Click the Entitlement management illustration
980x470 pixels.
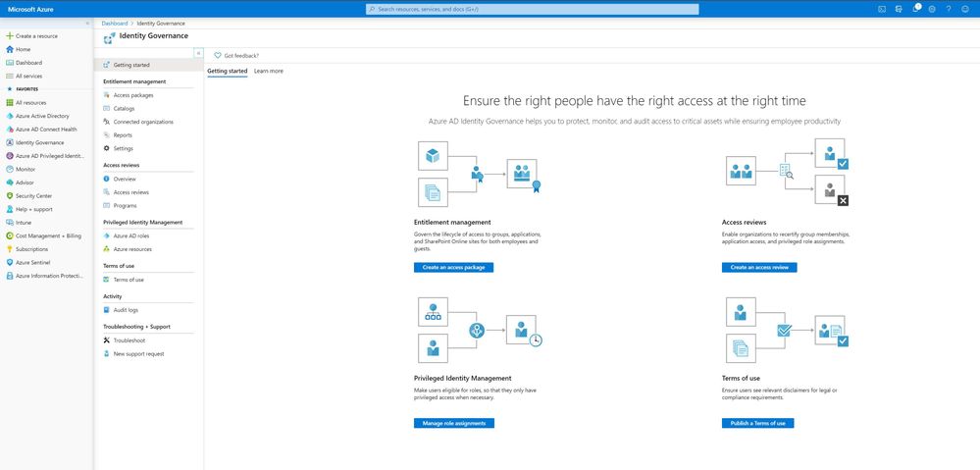coord(480,174)
